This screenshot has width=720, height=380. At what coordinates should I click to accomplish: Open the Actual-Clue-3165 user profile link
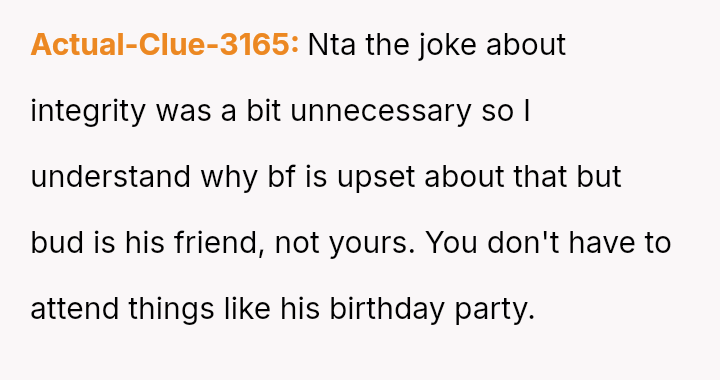coord(164,45)
